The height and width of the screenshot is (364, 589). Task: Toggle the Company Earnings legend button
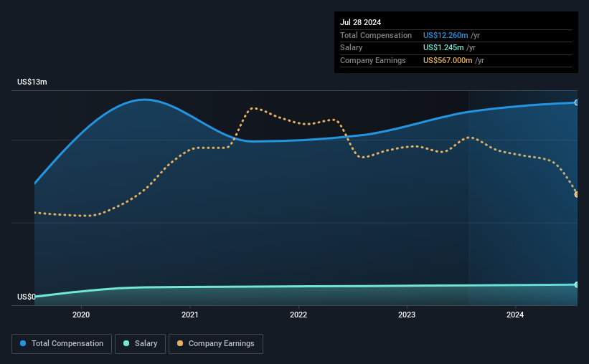(x=216, y=344)
